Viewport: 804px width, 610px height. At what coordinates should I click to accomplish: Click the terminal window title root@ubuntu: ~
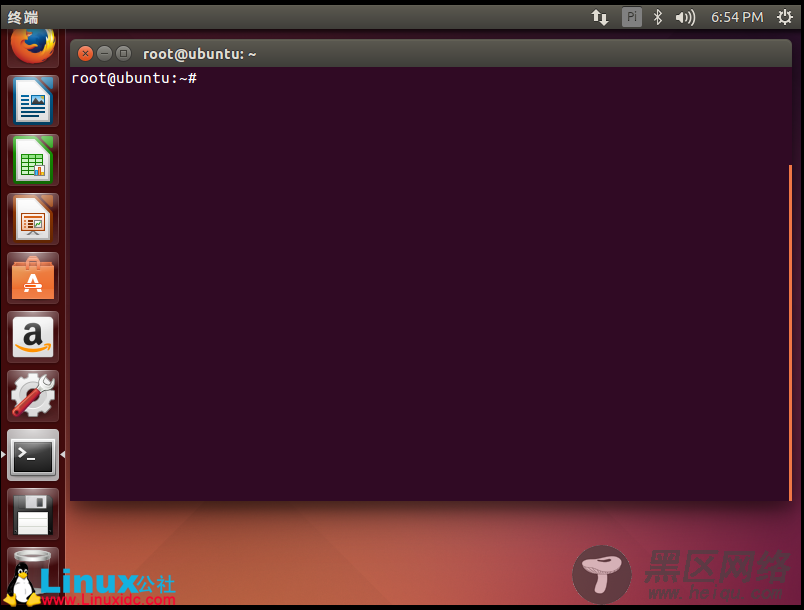199,54
